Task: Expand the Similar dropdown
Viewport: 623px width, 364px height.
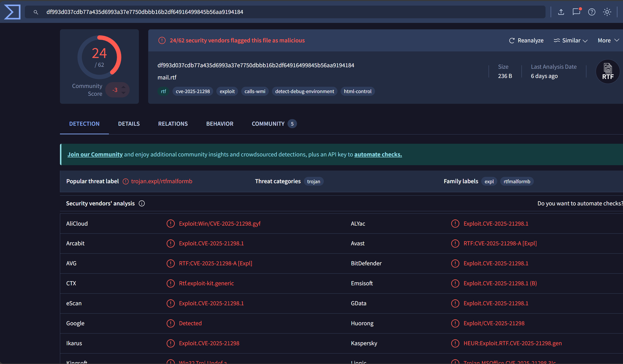Action: [570, 40]
